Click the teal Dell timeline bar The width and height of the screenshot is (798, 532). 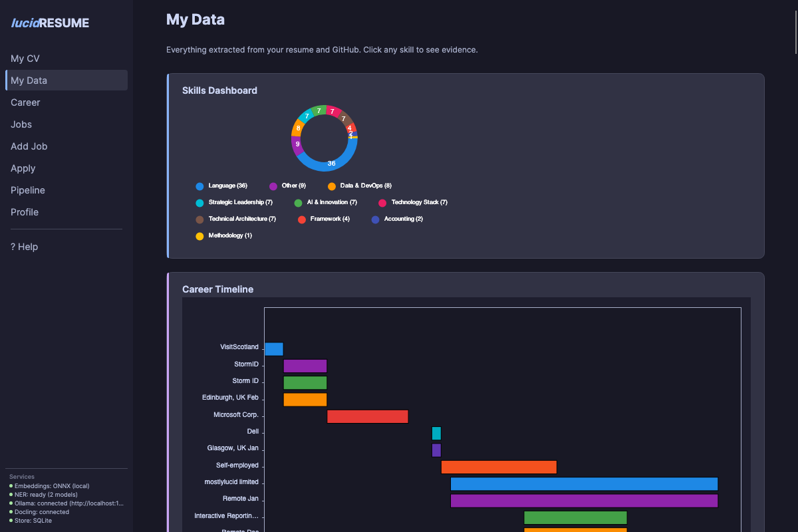click(x=436, y=434)
